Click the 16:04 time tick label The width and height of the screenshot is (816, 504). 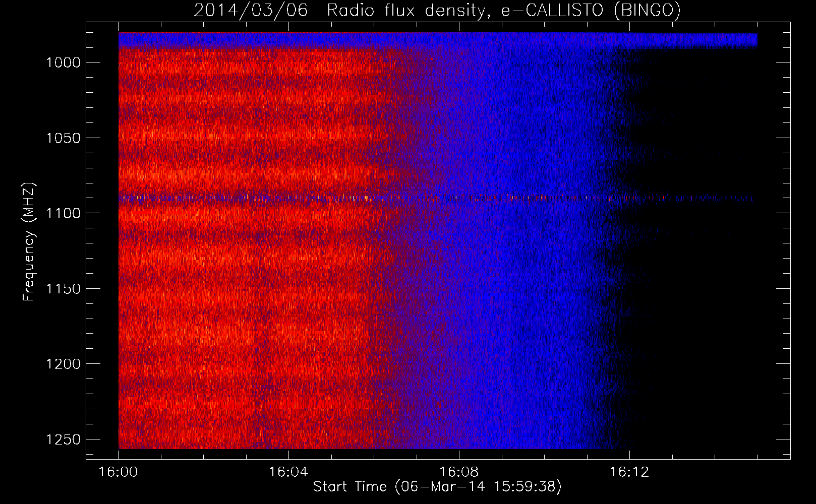click(288, 472)
